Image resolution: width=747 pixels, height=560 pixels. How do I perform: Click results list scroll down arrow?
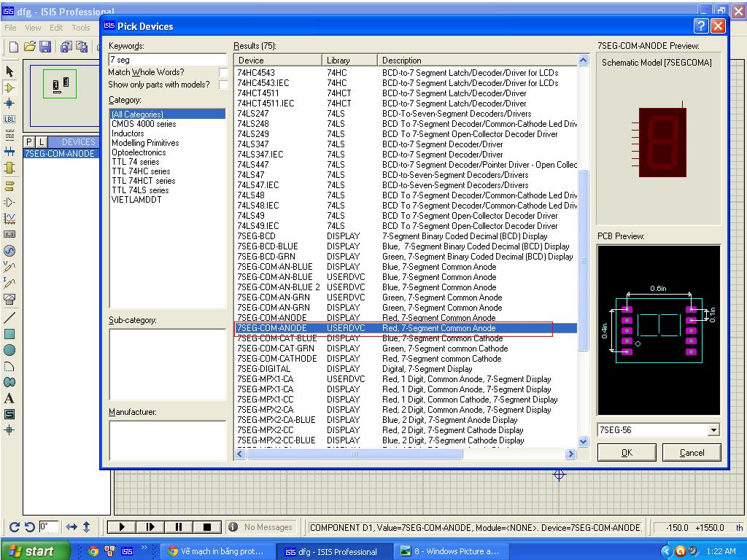pyautogui.click(x=583, y=441)
